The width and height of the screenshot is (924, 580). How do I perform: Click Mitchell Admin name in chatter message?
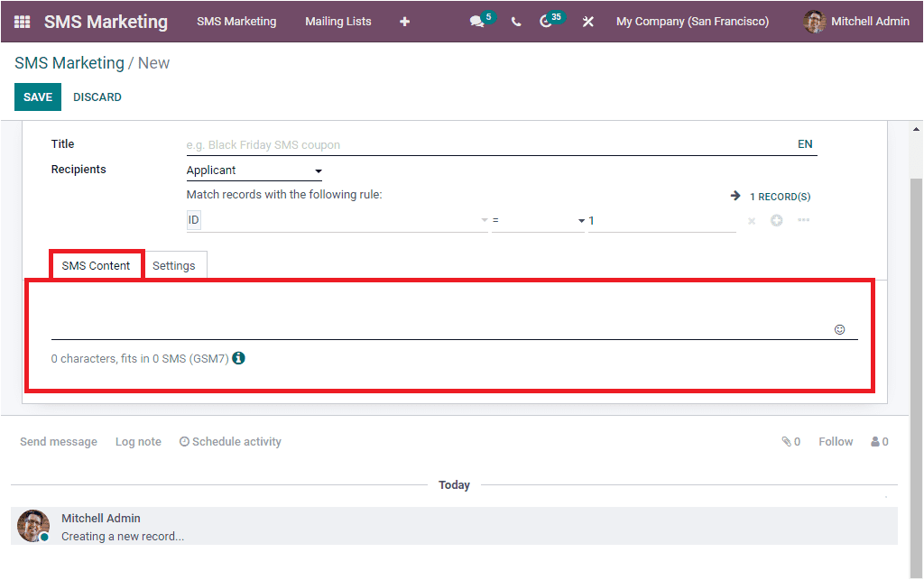click(x=101, y=518)
